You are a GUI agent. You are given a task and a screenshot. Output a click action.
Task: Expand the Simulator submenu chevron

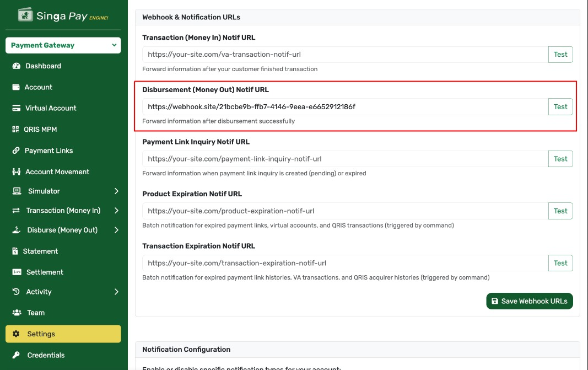click(x=116, y=191)
